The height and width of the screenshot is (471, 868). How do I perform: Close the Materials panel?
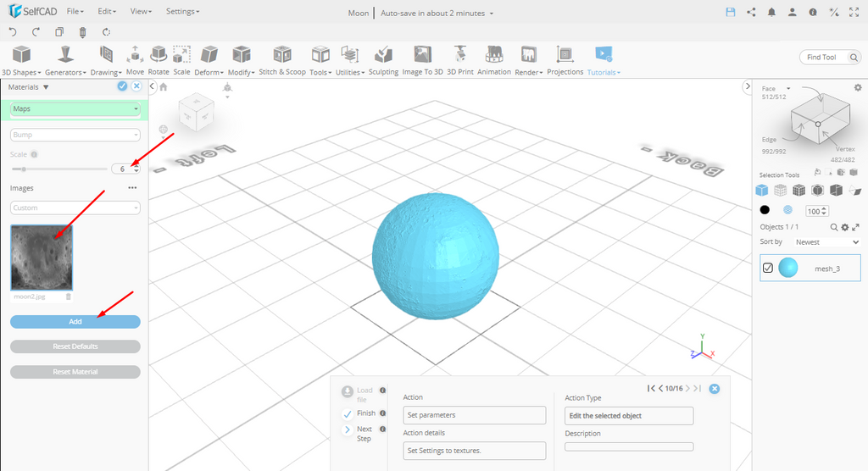(x=136, y=86)
